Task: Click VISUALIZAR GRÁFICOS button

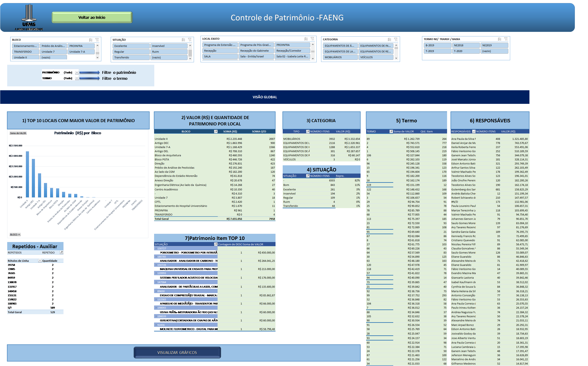Action: coord(177,352)
